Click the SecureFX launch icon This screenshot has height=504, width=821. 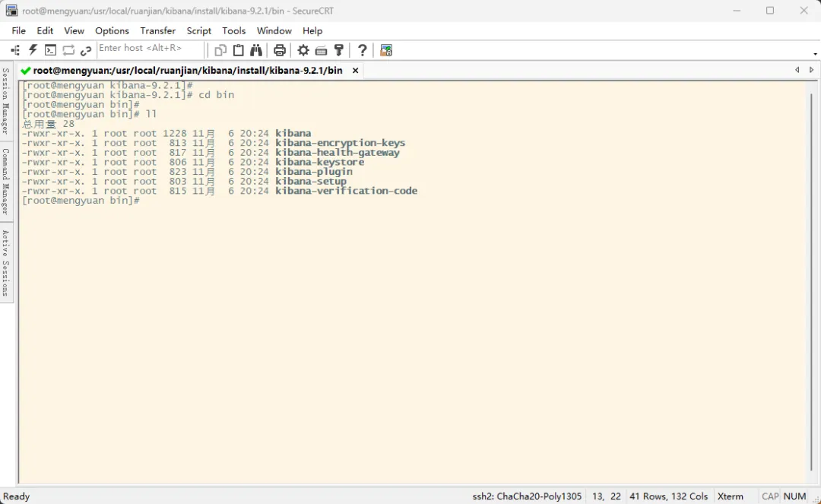pos(386,50)
